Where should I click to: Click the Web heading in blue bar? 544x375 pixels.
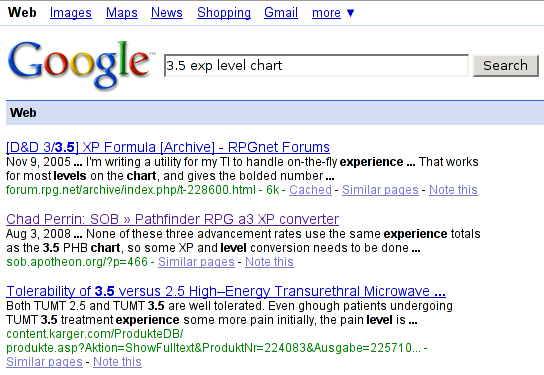click(23, 113)
